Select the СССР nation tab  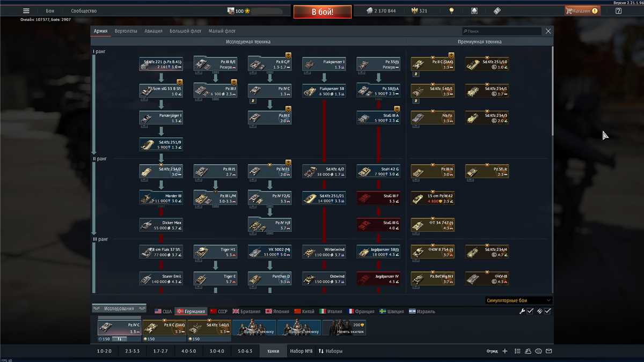pyautogui.click(x=219, y=311)
